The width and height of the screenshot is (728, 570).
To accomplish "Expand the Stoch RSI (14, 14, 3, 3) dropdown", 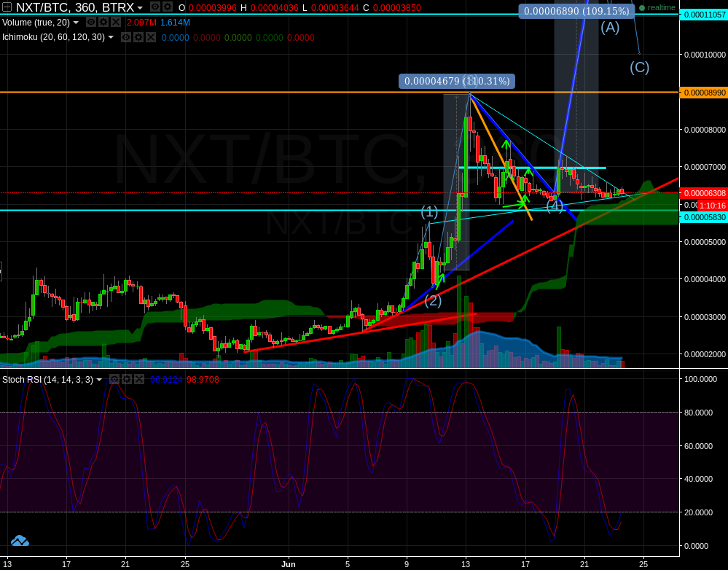I will [98, 380].
